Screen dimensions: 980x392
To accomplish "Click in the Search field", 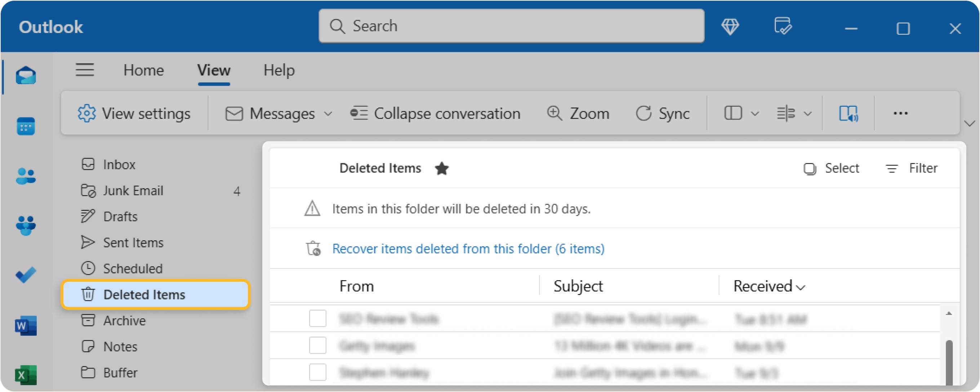I will (x=511, y=26).
